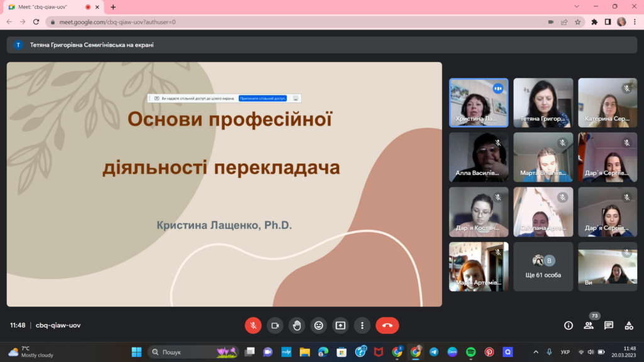
Task: Open the meeting details info icon
Action: coord(569,325)
